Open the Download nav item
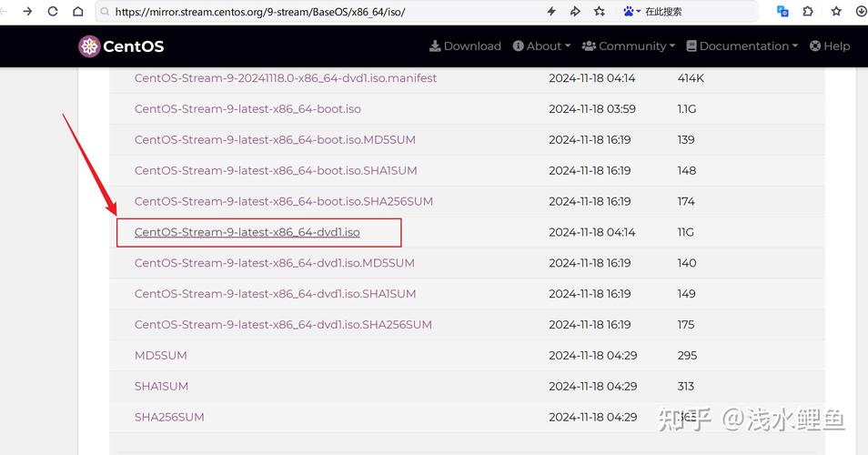 (465, 46)
